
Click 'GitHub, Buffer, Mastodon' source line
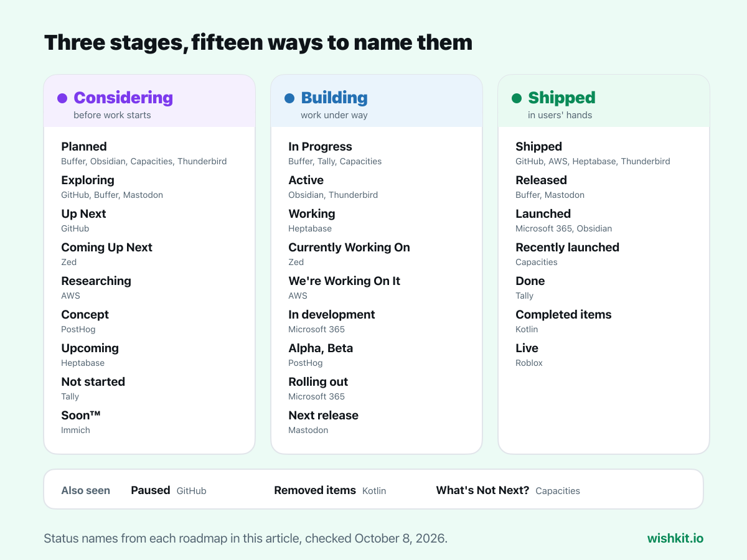[x=112, y=195]
